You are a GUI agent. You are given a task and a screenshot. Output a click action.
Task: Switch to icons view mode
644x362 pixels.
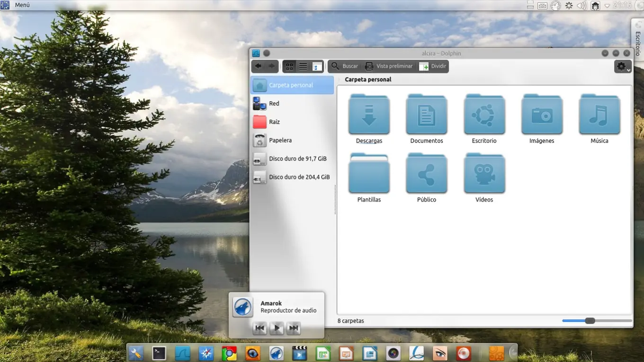[x=289, y=66]
